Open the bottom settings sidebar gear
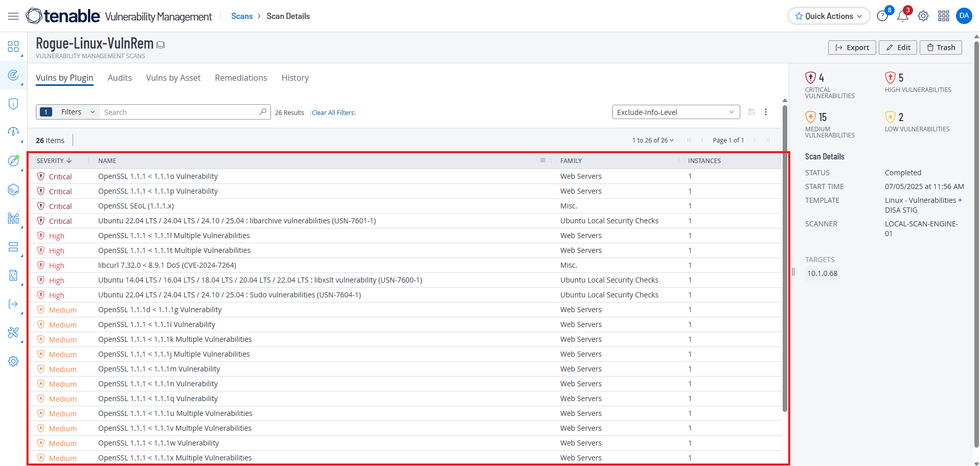Image resolution: width=980 pixels, height=466 pixels. pyautogui.click(x=13, y=361)
